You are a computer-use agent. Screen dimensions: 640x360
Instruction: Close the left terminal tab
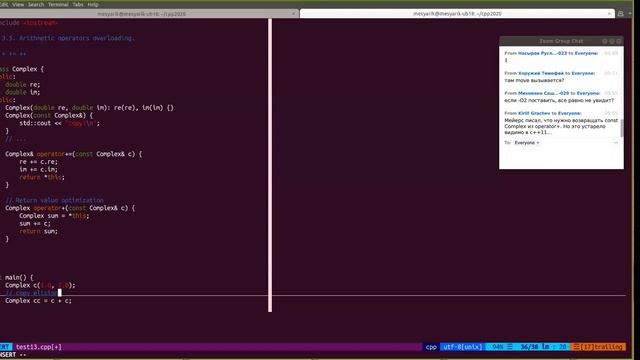293,14
